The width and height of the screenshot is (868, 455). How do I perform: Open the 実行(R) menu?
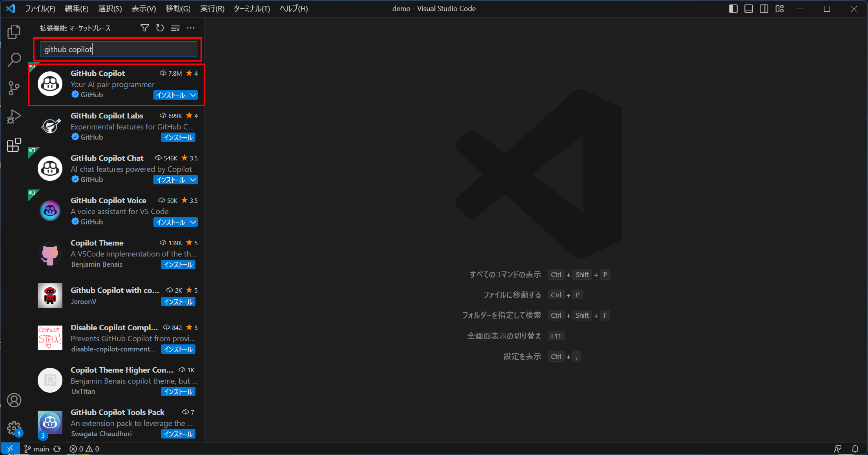pos(212,9)
